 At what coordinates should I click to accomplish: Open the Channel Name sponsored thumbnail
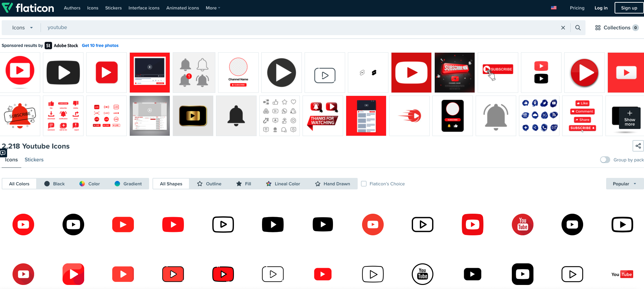point(238,73)
